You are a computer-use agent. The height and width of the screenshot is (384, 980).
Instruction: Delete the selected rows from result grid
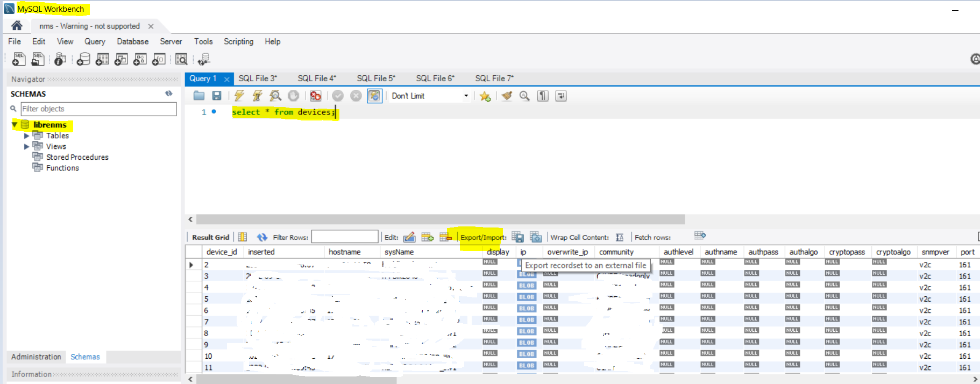tap(446, 237)
